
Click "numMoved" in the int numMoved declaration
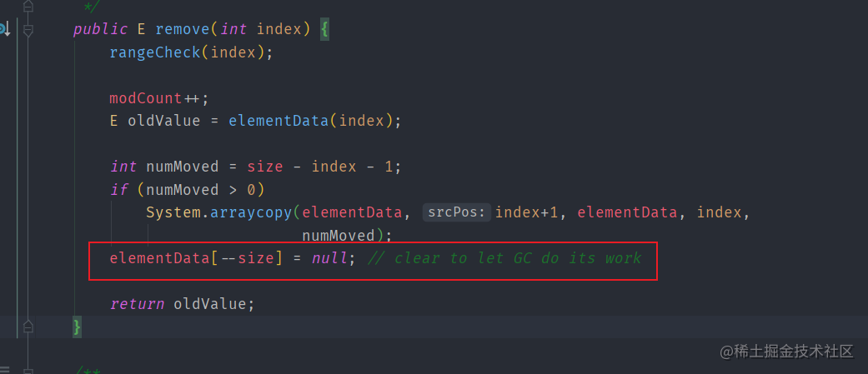pyautogui.click(x=182, y=167)
